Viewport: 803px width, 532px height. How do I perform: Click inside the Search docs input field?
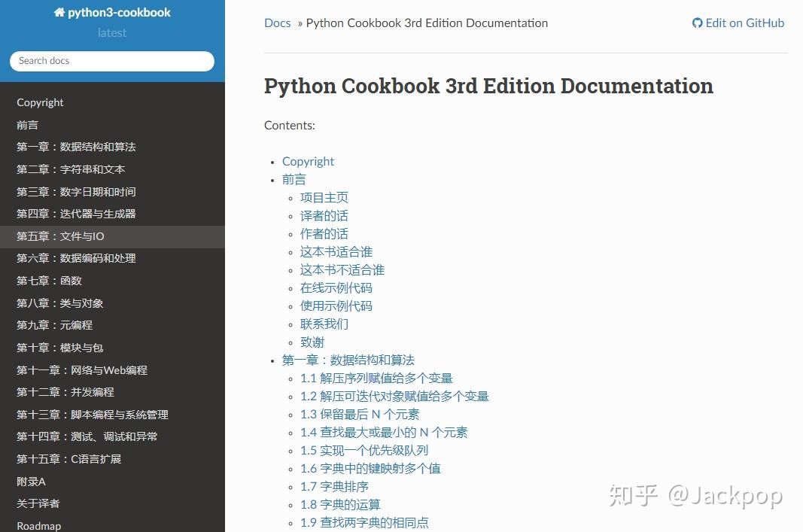(111, 61)
